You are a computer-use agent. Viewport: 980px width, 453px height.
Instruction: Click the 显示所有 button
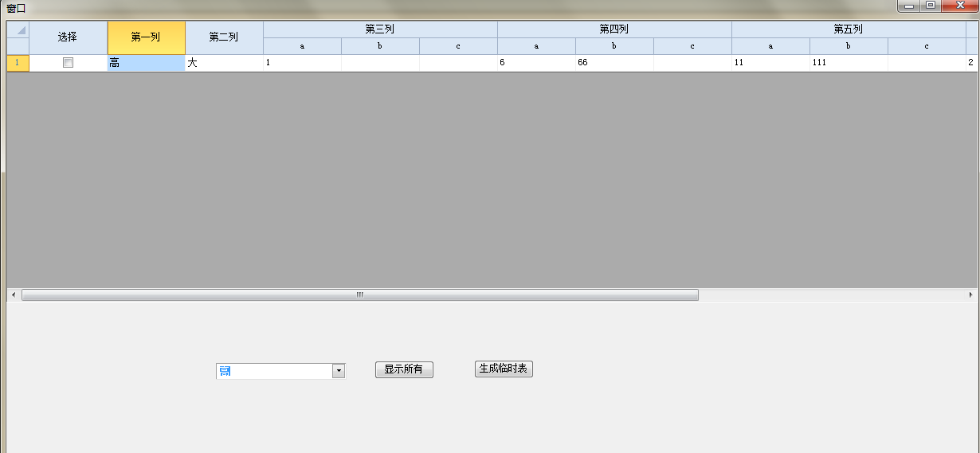pyautogui.click(x=404, y=369)
